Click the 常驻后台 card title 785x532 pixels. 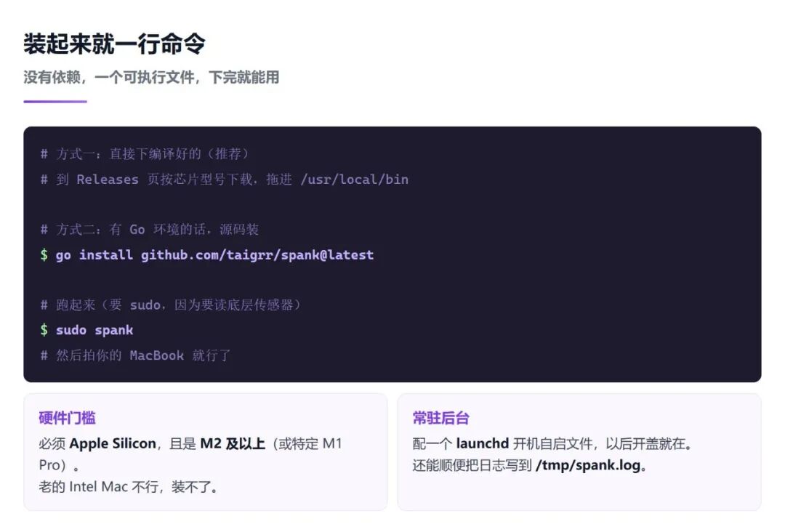click(x=441, y=418)
